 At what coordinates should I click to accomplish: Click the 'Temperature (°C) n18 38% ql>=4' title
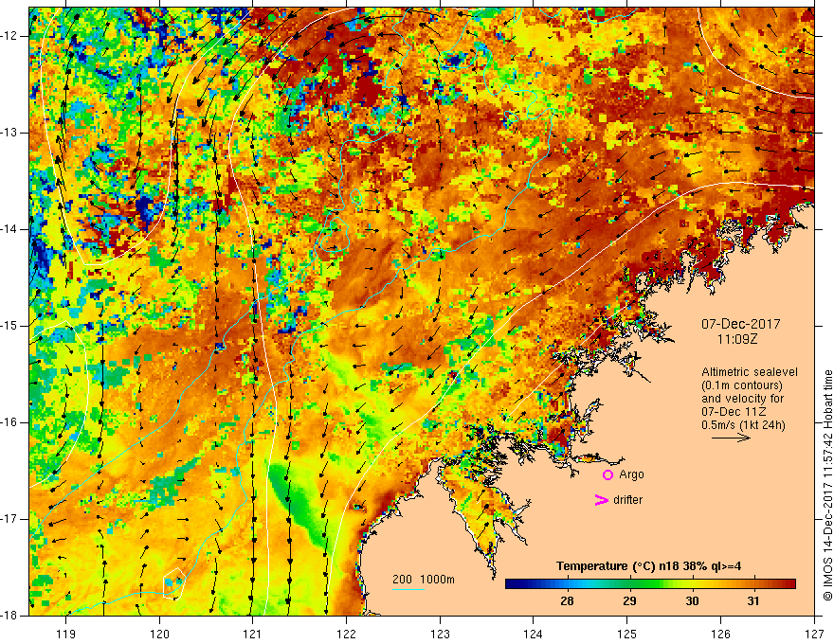coord(649,566)
